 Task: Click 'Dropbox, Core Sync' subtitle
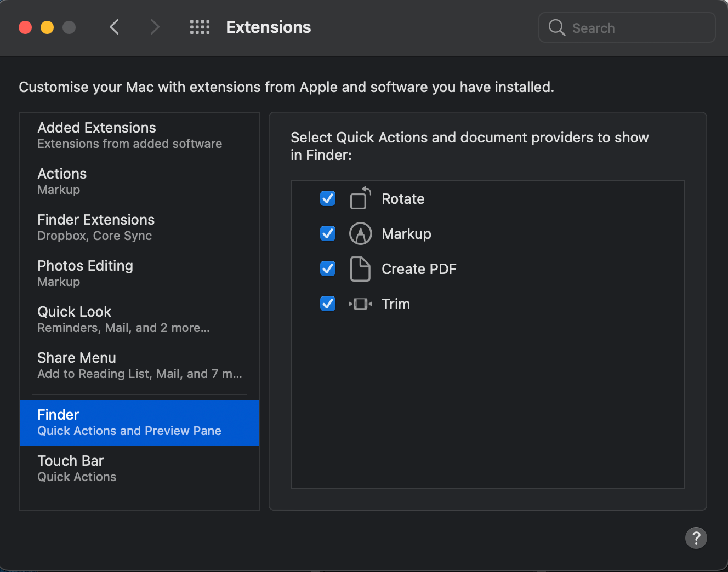tap(94, 236)
